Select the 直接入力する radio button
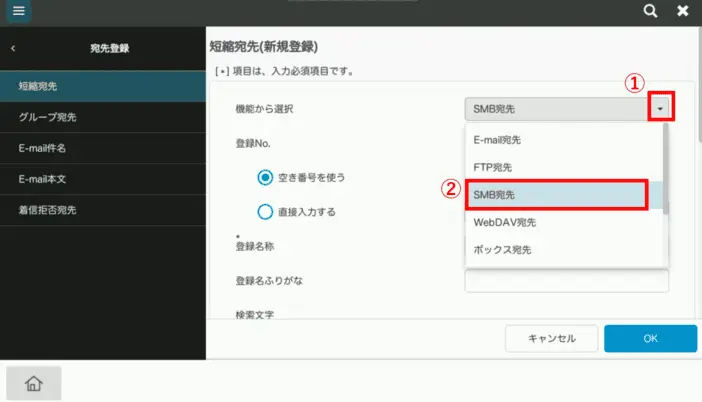The width and height of the screenshot is (702, 402). [x=265, y=211]
